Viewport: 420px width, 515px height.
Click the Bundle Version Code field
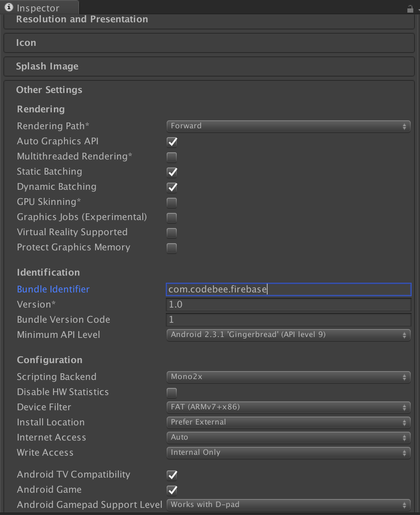[x=288, y=320]
